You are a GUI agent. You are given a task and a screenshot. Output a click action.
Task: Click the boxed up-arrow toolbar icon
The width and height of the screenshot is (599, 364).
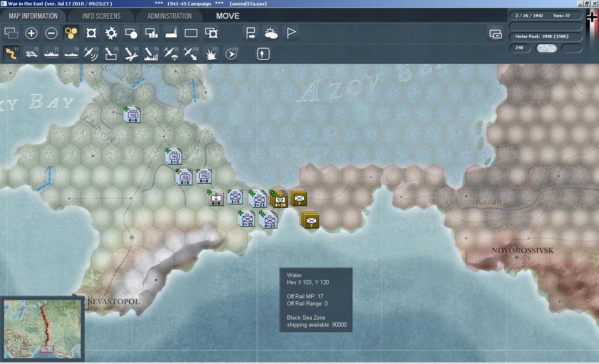[263, 54]
